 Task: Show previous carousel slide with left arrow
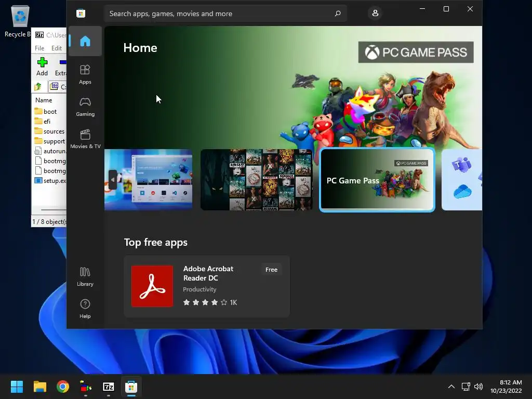click(113, 180)
